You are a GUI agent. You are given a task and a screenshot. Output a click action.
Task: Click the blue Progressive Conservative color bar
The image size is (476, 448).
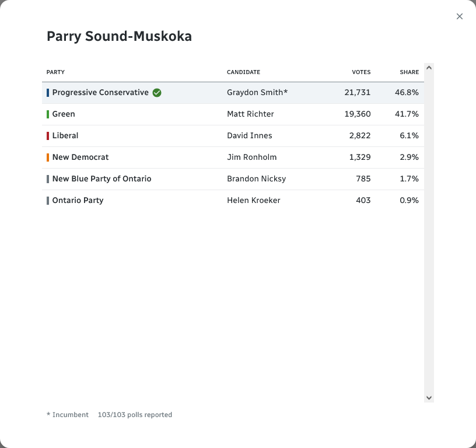[48, 93]
